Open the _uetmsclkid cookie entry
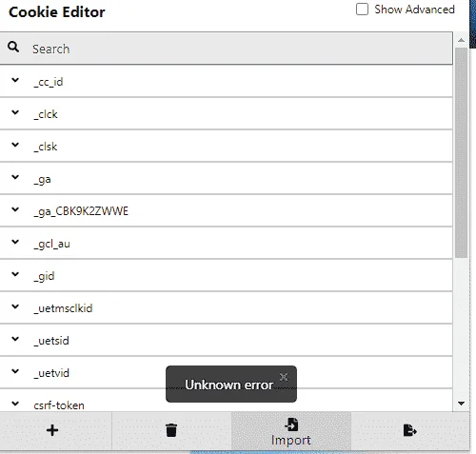The height and width of the screenshot is (454, 476). pos(227,308)
